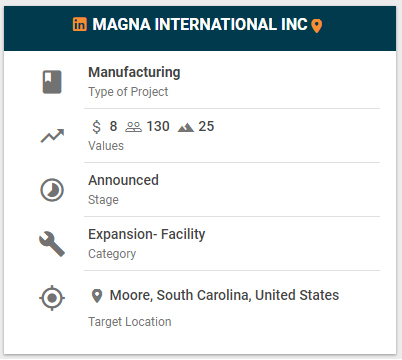This screenshot has height=360, width=402.
Task: Click the trending arrow Values icon
Action: click(x=52, y=136)
